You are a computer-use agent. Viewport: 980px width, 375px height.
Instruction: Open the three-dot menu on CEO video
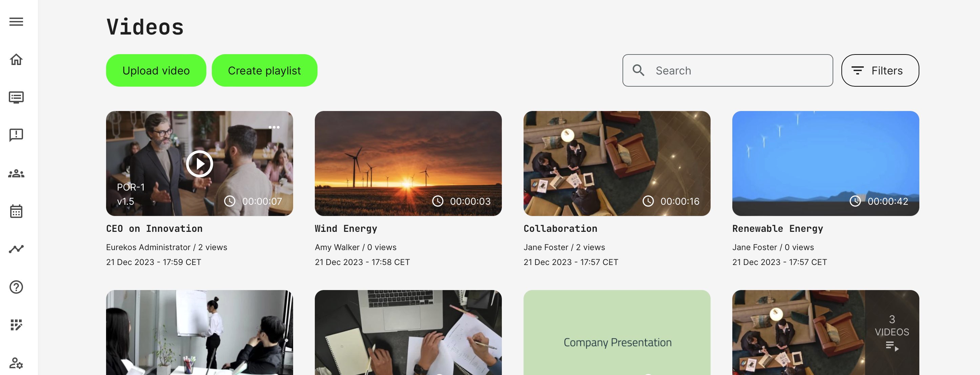click(x=274, y=127)
